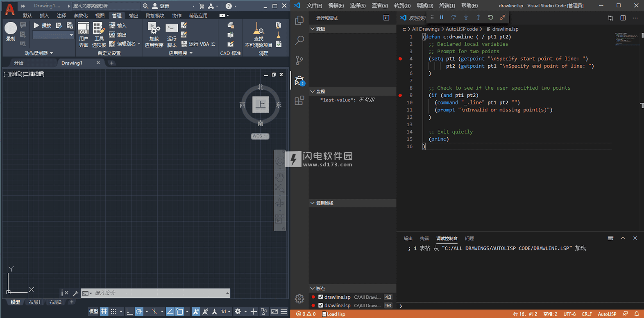Screen dimensions: 644x318
Task: Switch to the 附加模块 ribbon tab
Action: click(x=155, y=16)
